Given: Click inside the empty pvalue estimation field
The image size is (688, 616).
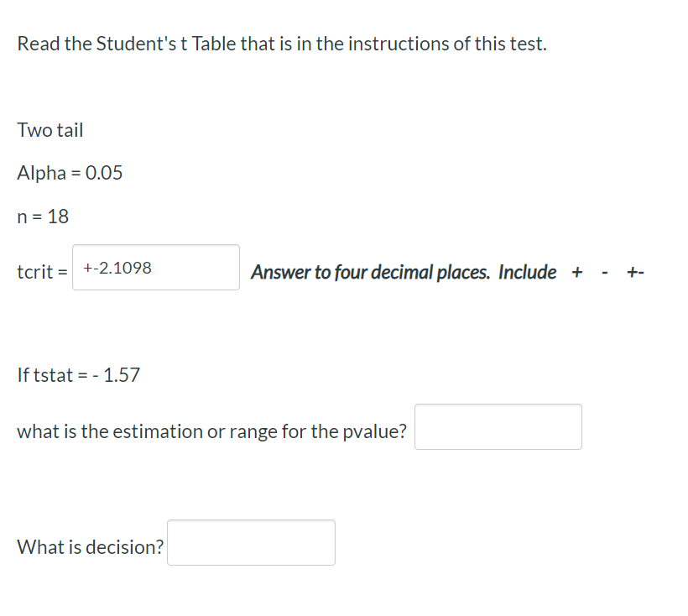Looking at the screenshot, I should (x=498, y=426).
